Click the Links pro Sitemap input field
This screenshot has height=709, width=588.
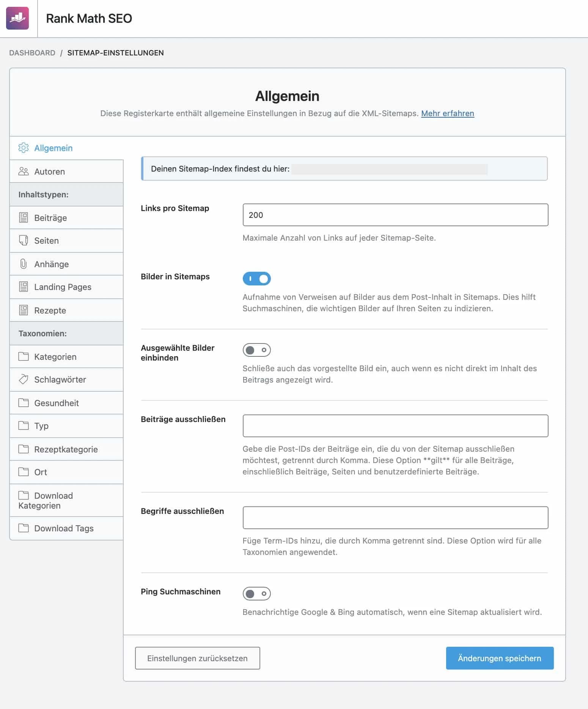click(x=395, y=215)
